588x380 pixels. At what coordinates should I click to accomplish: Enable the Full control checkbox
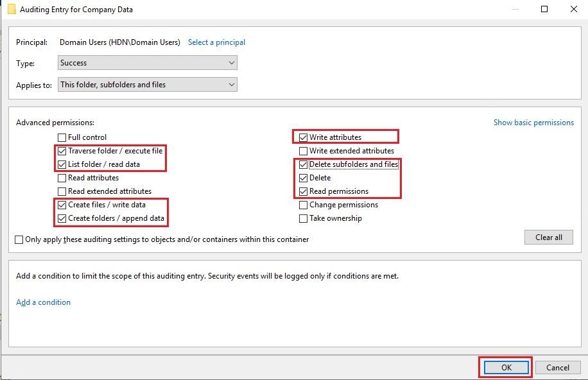coord(62,137)
